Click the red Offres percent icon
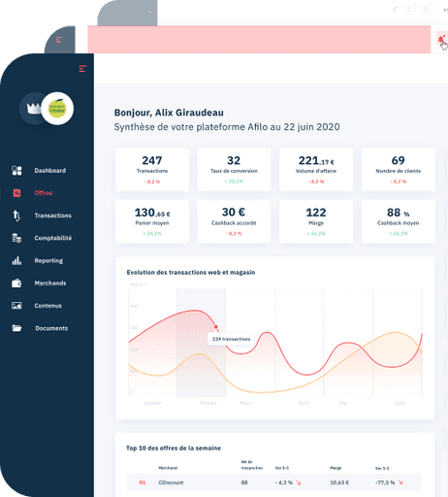The height and width of the screenshot is (497, 448). click(x=16, y=193)
